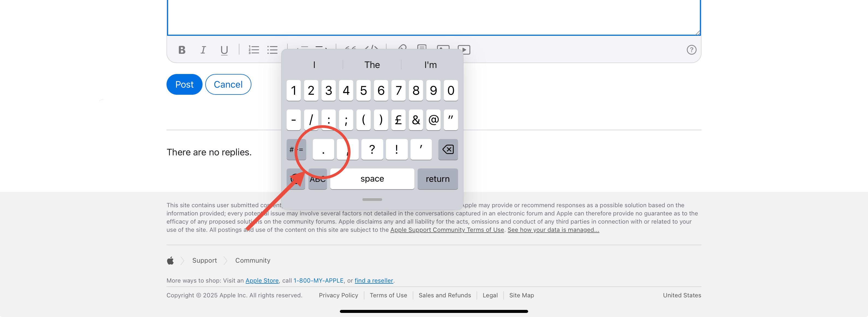Screen dimensions: 868x317
Task: Toggle italic text formatting
Action: click(x=203, y=50)
